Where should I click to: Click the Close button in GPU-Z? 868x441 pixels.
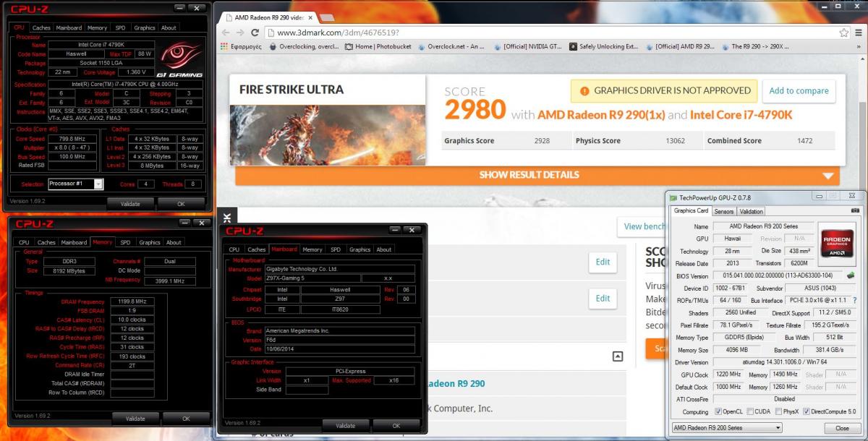pos(842,428)
